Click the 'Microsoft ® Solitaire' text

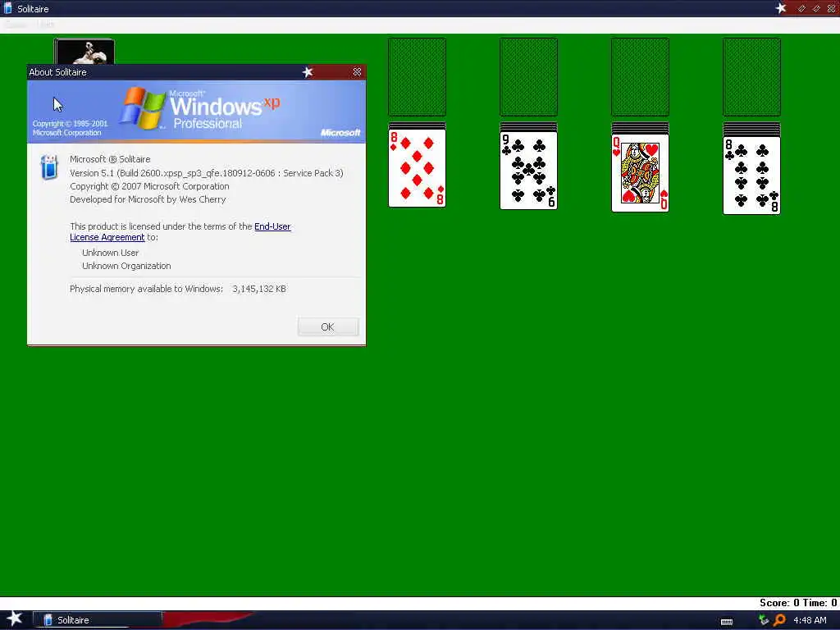click(110, 159)
